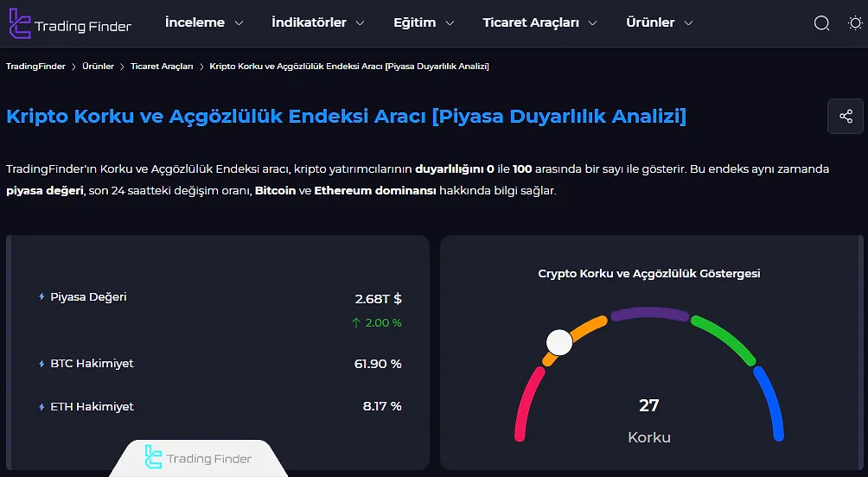
Task: Click the Korku sentiment label
Action: tap(648, 438)
